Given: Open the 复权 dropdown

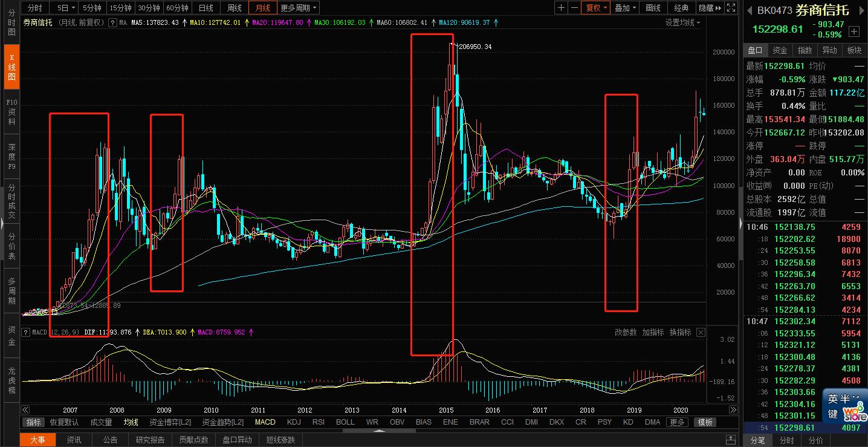Looking at the screenshot, I should coord(595,8).
